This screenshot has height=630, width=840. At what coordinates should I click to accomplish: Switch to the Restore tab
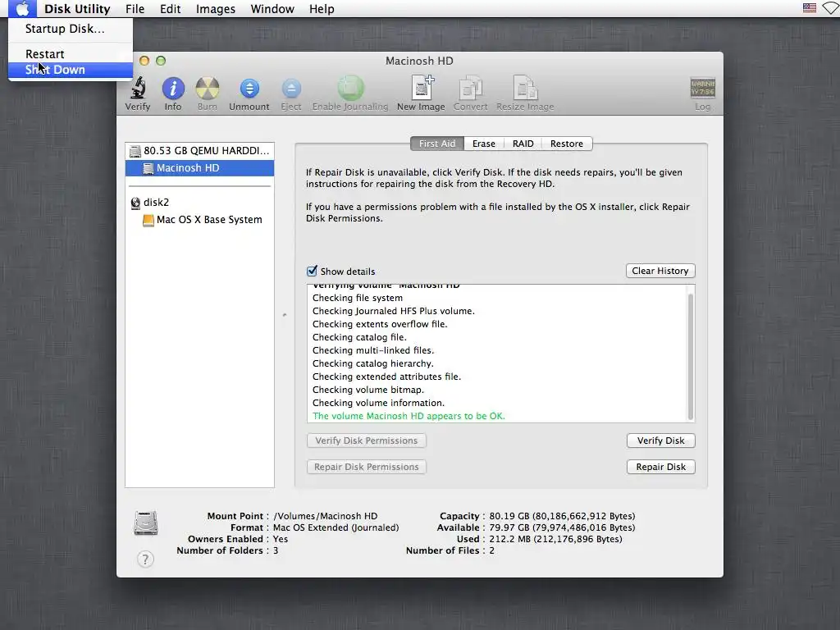[567, 144]
